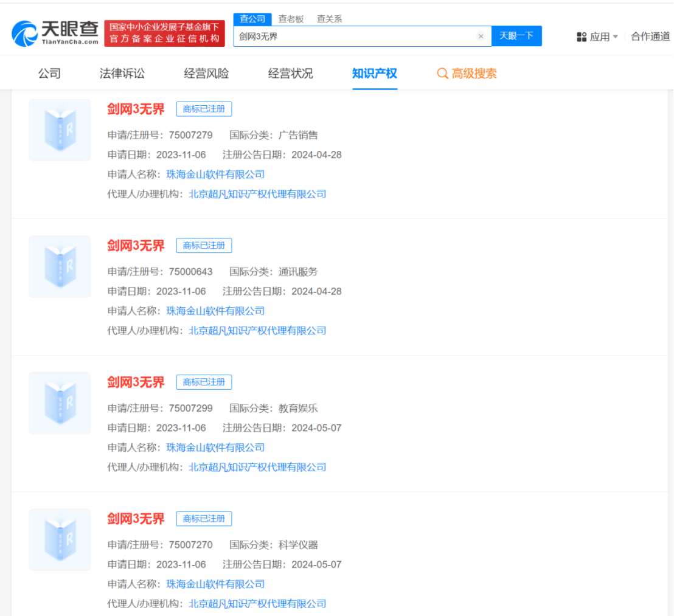Screen dimensions: 674x616
Task: Switch to the 经营状况 tab
Action: click(291, 74)
